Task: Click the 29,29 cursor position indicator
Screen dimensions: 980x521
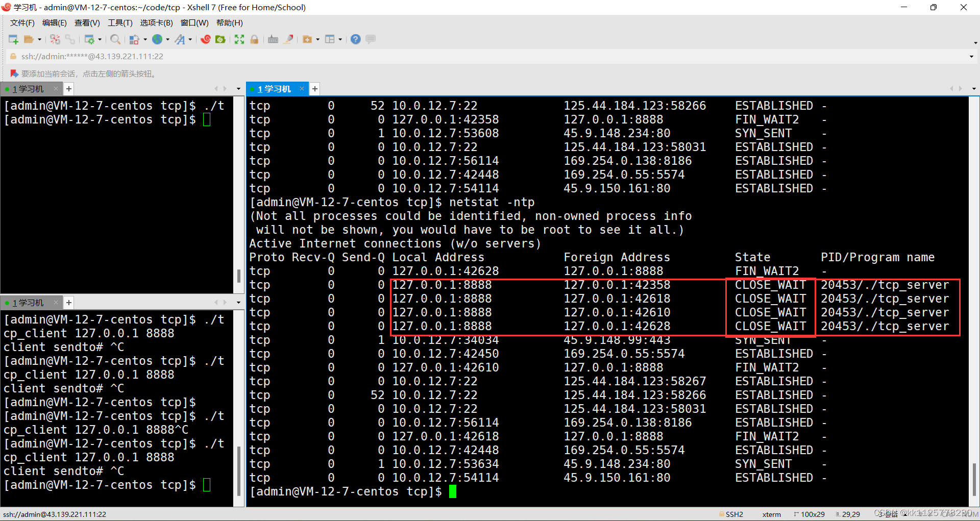Action: tap(848, 514)
